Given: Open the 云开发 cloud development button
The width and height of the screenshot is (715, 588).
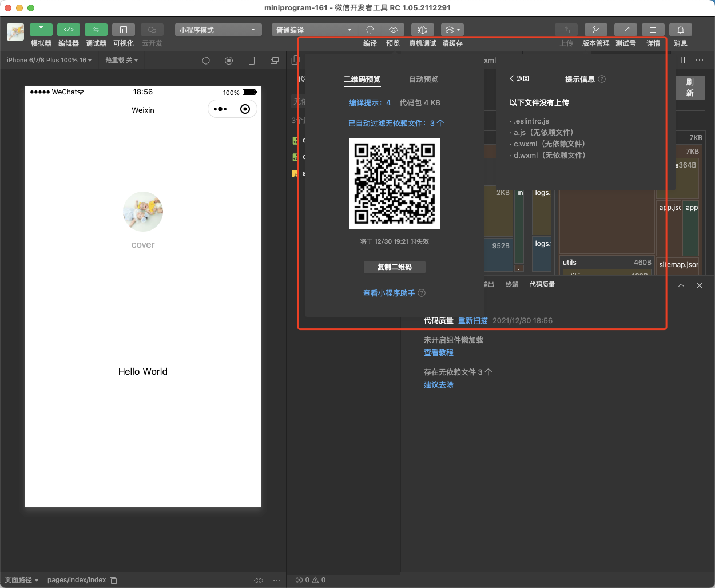Looking at the screenshot, I should pos(152,30).
